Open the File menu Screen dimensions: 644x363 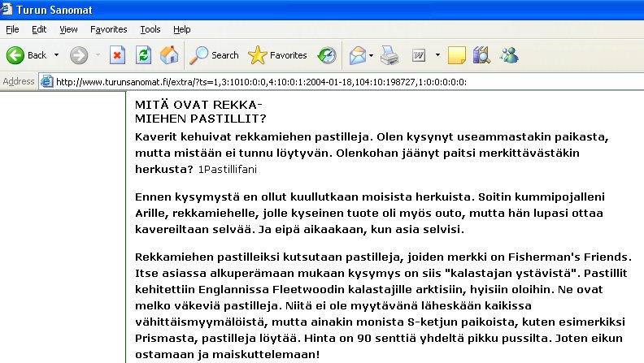click(x=12, y=29)
